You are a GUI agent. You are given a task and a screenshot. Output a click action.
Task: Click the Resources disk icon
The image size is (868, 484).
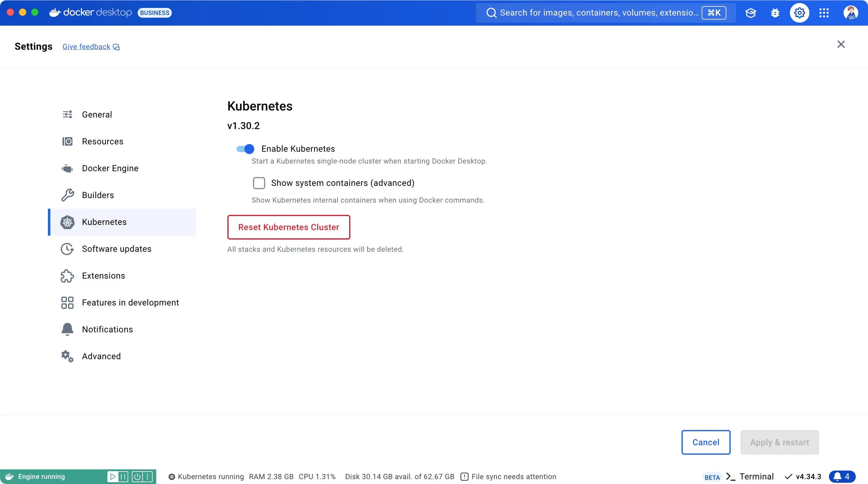[x=67, y=142]
